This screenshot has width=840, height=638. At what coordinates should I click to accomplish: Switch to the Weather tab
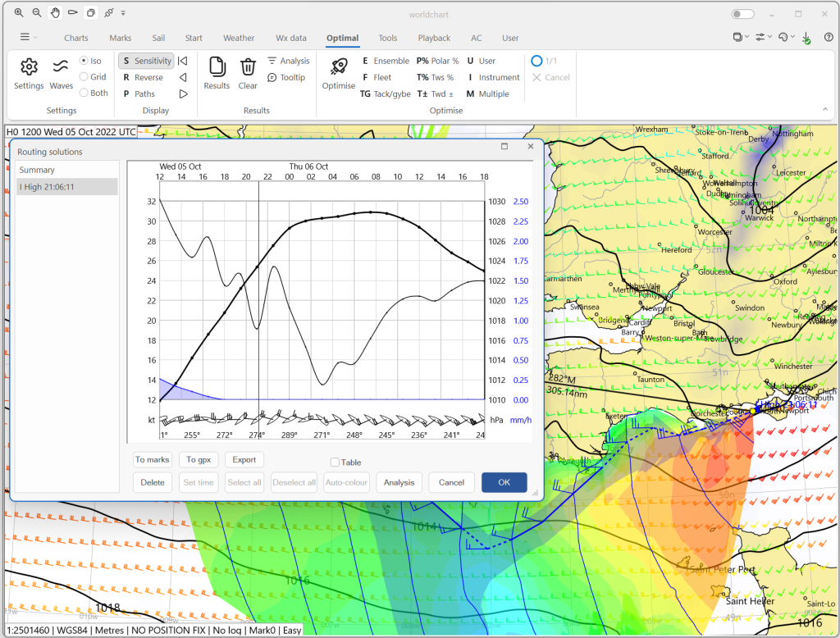[239, 38]
